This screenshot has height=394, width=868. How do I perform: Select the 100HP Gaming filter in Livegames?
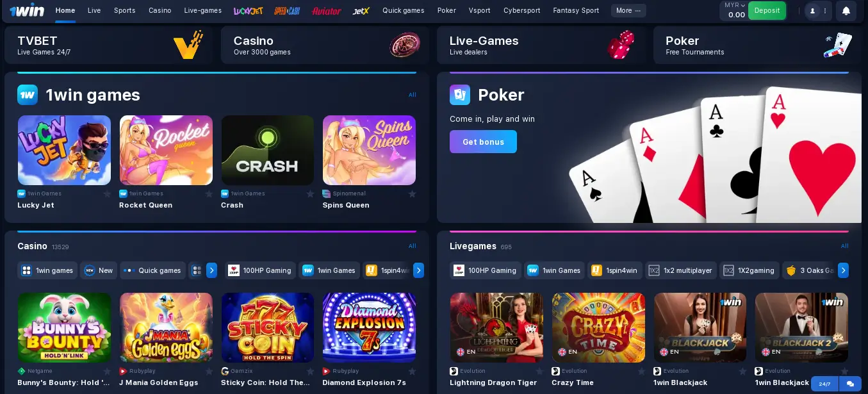coord(485,270)
